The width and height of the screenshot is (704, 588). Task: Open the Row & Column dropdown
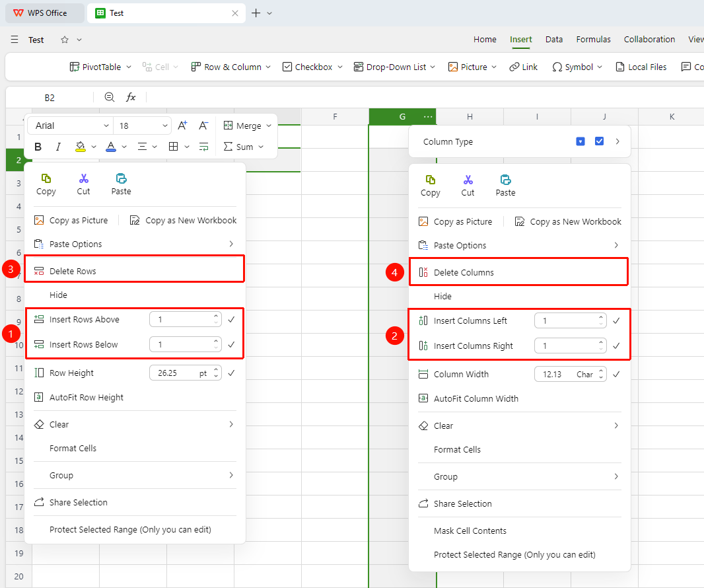[268, 67]
